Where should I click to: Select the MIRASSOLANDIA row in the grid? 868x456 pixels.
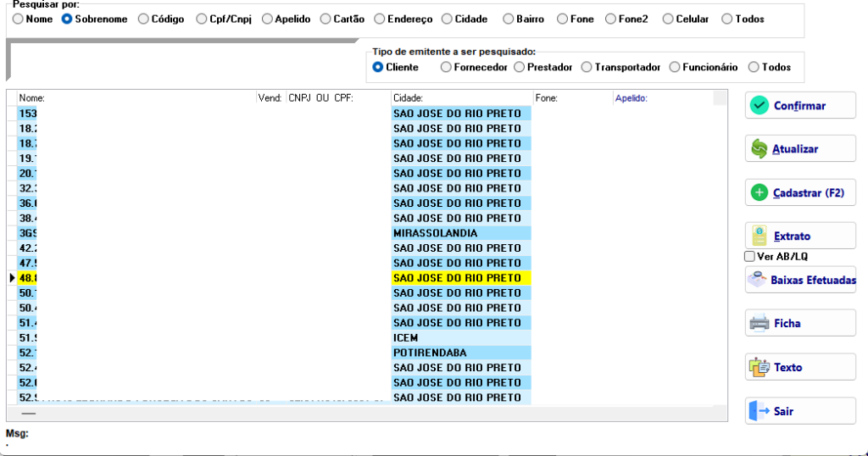(366, 233)
